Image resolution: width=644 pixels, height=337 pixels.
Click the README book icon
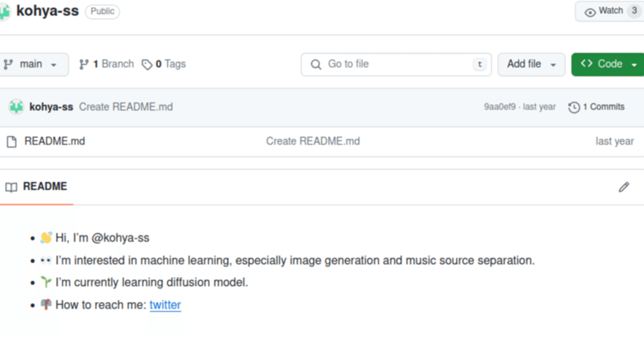(x=11, y=187)
